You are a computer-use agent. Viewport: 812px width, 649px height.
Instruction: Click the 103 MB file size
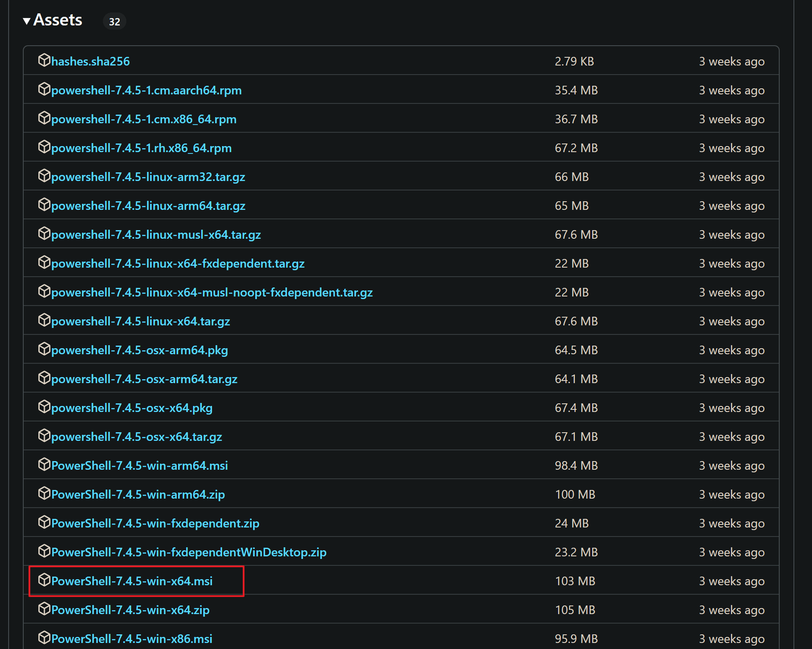pos(575,581)
